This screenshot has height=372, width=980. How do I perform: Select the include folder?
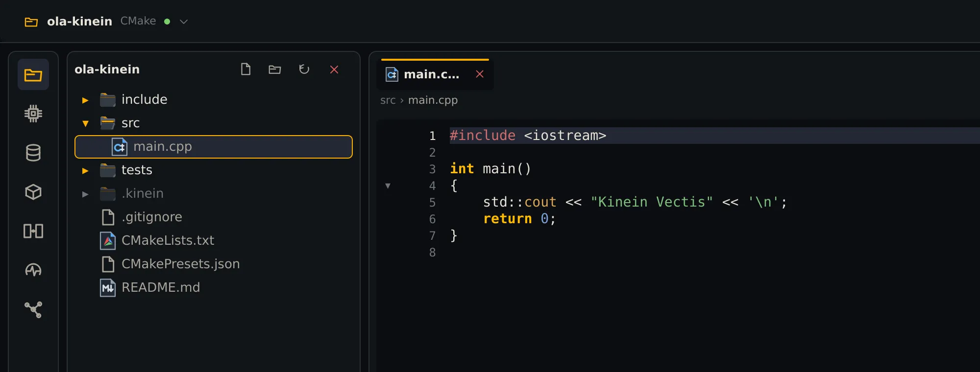[x=214, y=99]
